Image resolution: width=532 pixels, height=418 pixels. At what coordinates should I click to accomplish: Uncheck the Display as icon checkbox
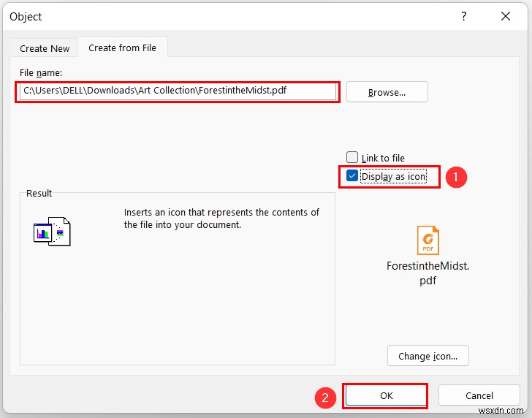[352, 175]
